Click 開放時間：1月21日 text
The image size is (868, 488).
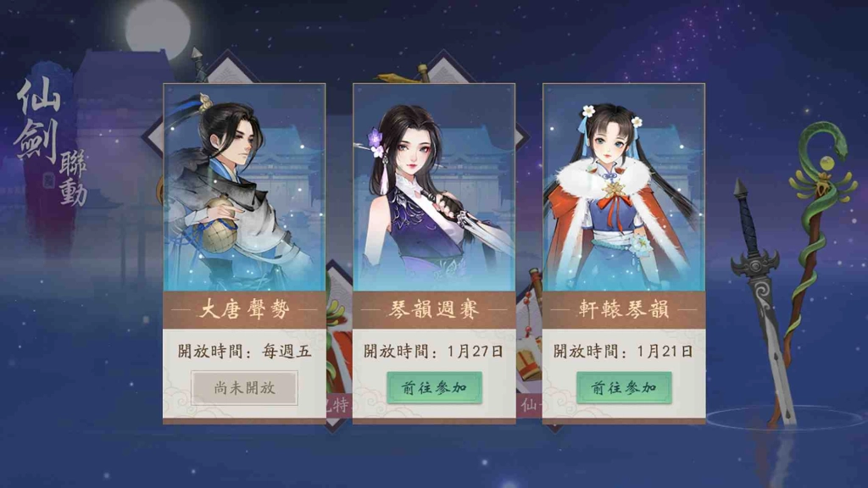[x=624, y=352]
